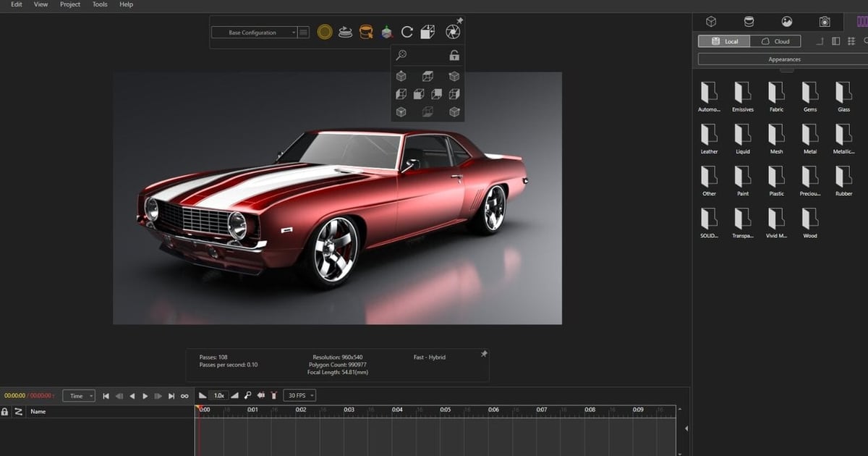Screen dimensions: 868x456
Task: Click the Appearances category header
Action: 783,59
